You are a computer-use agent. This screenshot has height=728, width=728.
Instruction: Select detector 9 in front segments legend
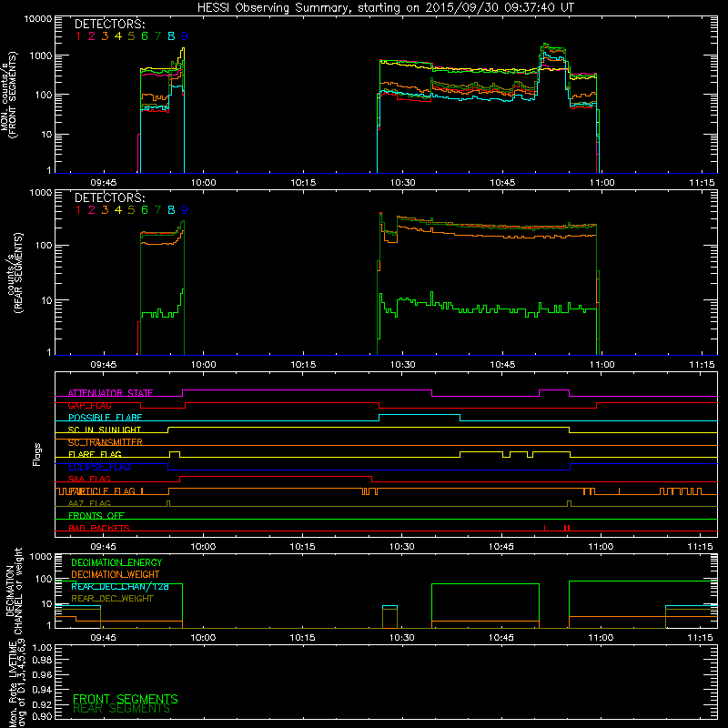coord(185,36)
